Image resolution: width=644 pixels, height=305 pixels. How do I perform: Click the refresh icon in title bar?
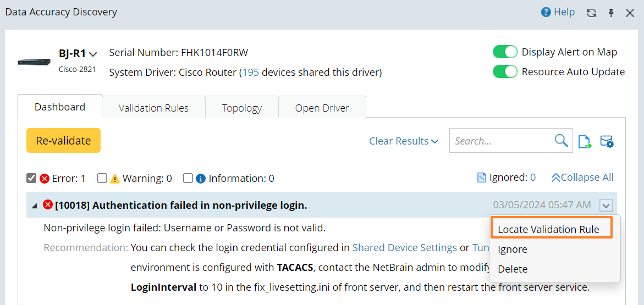(x=592, y=13)
